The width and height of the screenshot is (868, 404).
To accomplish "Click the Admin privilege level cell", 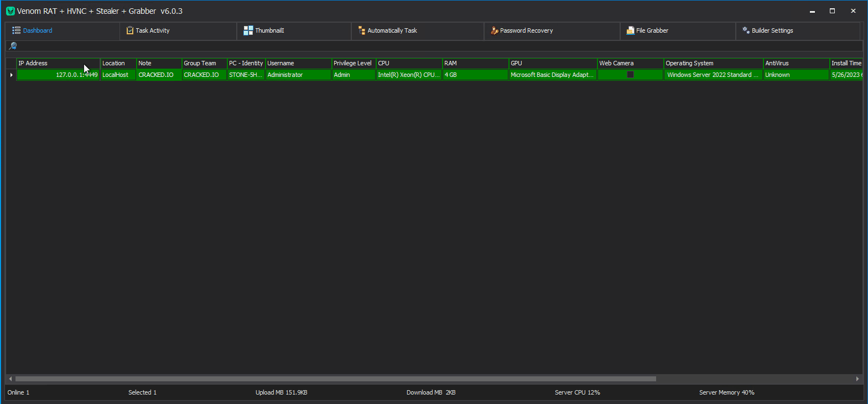I will pyautogui.click(x=354, y=75).
